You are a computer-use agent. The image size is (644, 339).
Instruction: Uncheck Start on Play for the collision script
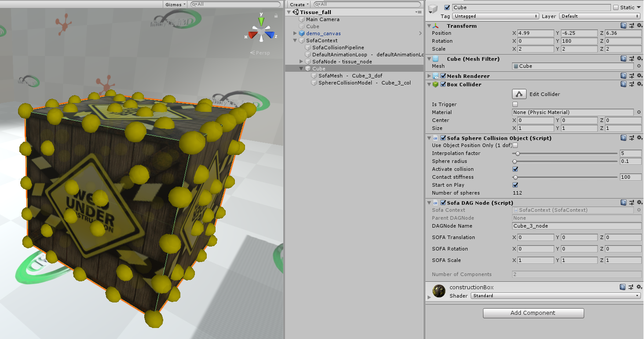515,185
